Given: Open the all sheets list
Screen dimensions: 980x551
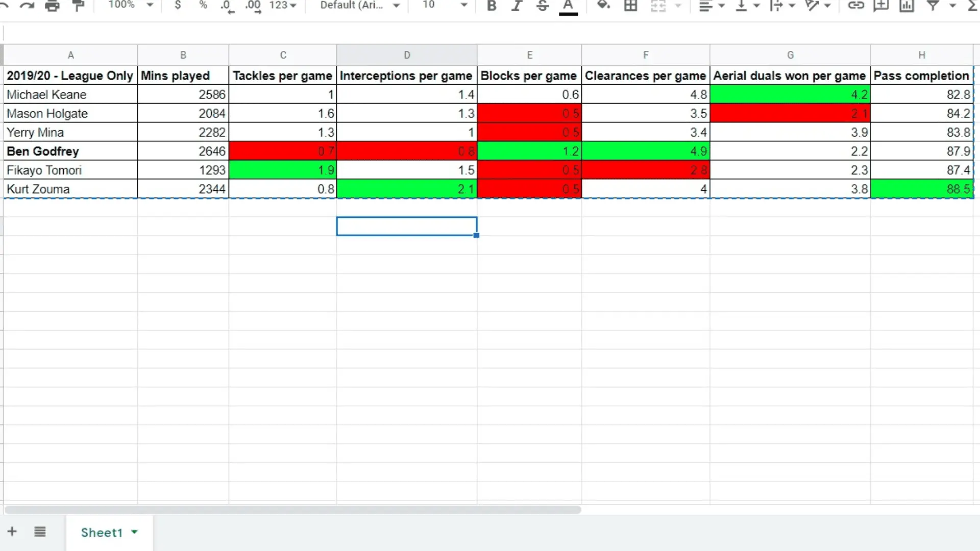Looking at the screenshot, I should pyautogui.click(x=40, y=532).
